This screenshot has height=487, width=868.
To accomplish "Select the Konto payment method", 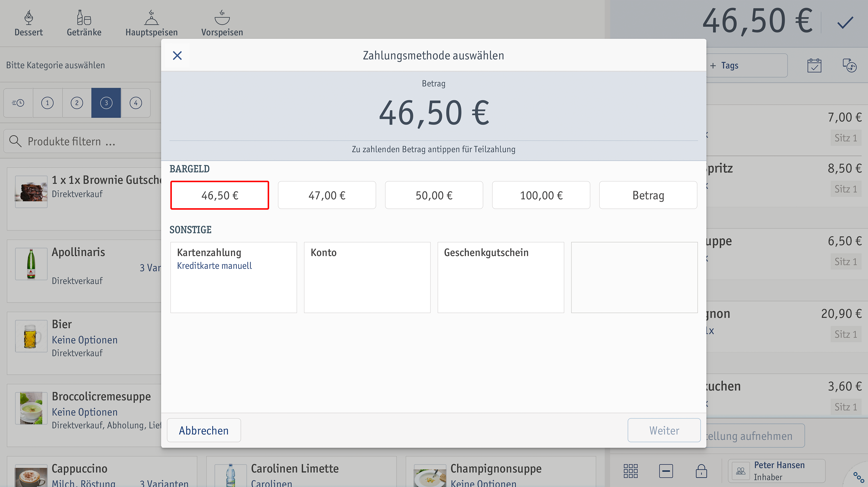I will (367, 278).
